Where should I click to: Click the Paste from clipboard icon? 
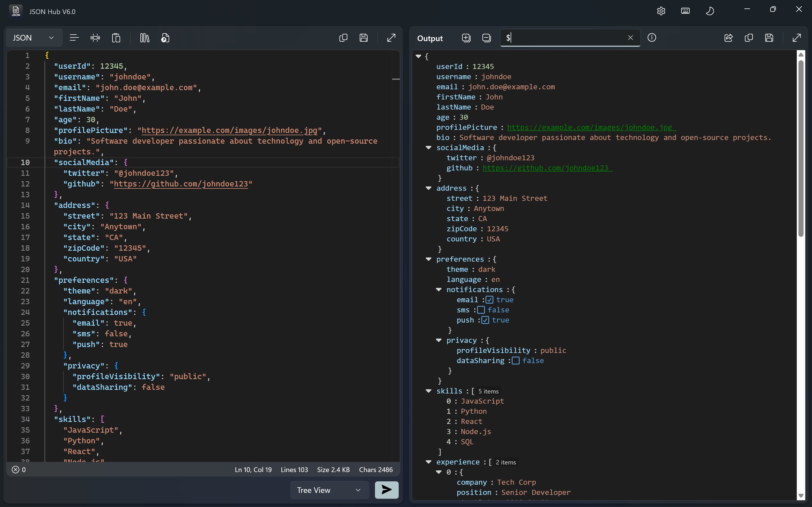point(116,37)
